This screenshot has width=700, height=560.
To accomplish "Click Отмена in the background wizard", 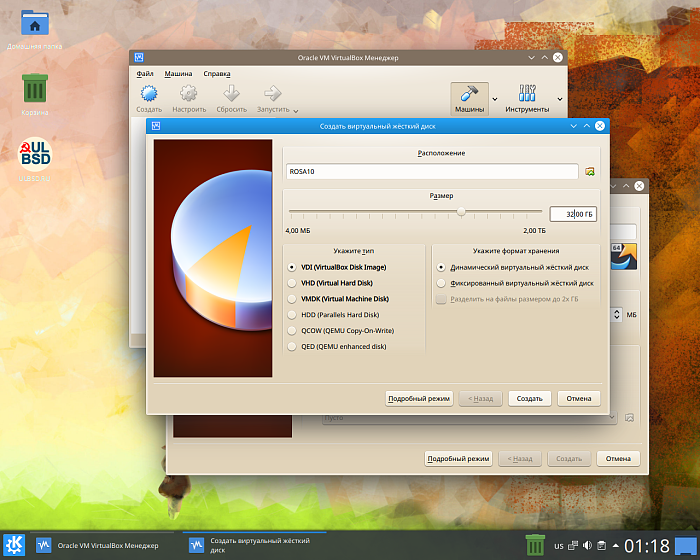I will (618, 459).
